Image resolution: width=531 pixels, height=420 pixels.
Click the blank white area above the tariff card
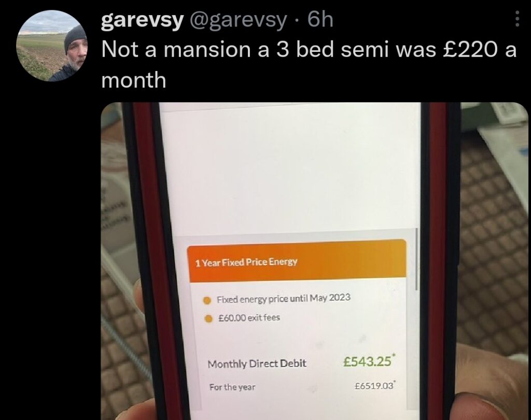tap(289, 170)
